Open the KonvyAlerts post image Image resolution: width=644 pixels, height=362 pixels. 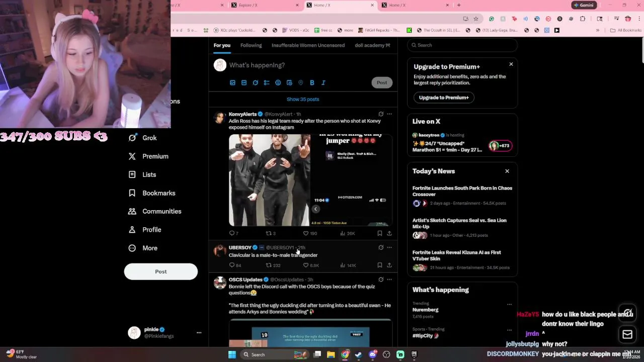click(x=310, y=180)
